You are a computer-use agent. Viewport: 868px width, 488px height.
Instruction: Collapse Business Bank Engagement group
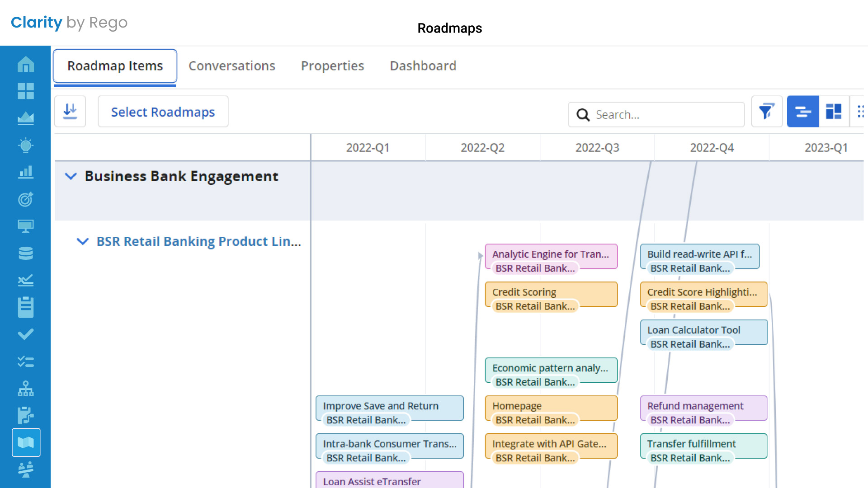(x=71, y=176)
